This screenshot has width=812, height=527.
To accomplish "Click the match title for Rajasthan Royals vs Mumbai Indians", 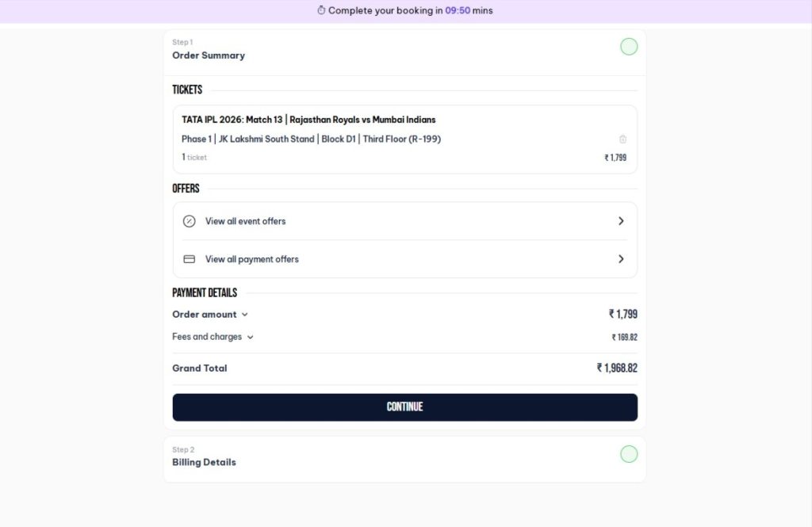I will (308, 120).
